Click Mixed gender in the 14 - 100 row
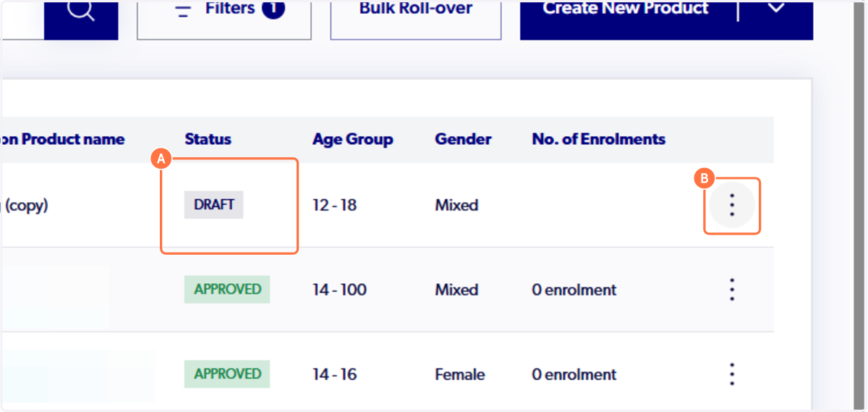868x412 pixels. [x=456, y=290]
